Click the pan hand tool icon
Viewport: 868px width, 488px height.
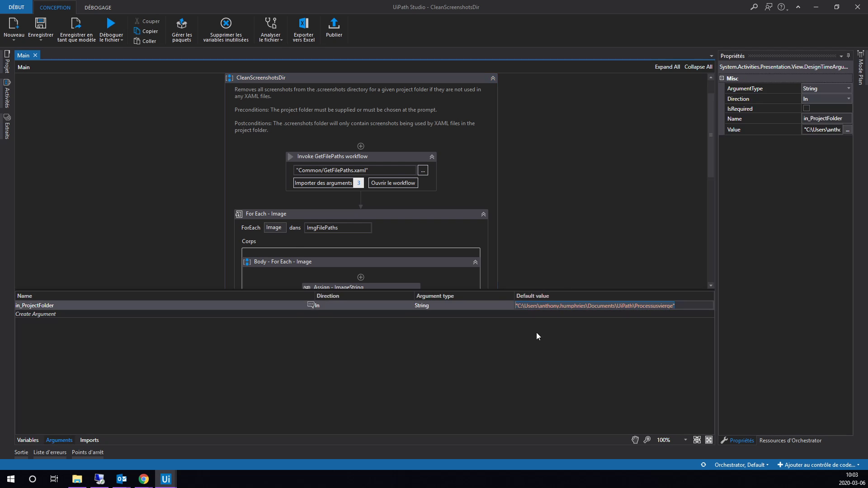[635, 440]
